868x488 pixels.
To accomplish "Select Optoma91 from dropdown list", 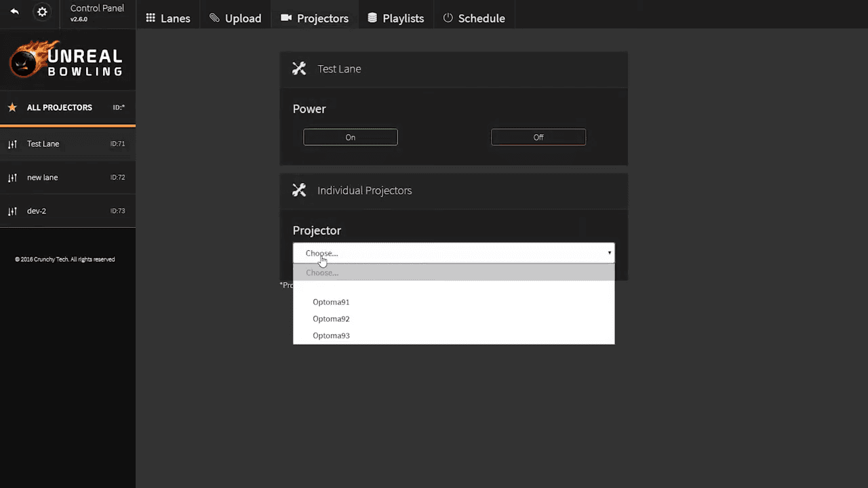I will coord(454,302).
